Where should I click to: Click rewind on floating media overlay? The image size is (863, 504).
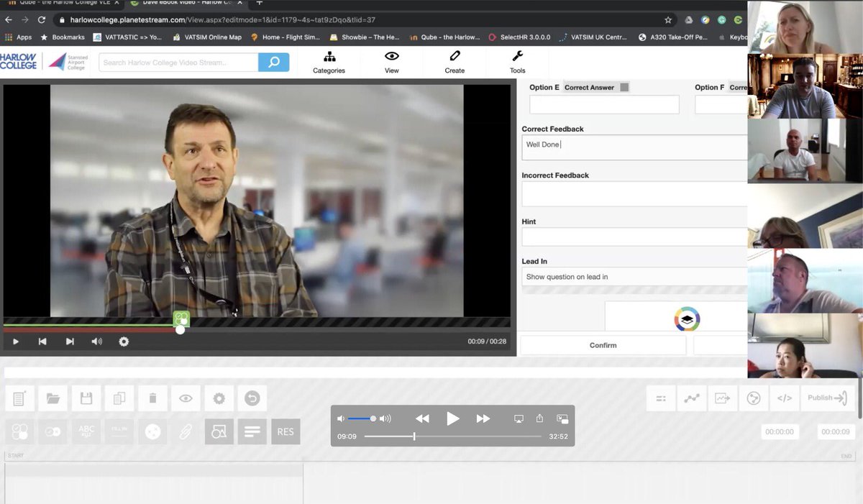pos(422,418)
